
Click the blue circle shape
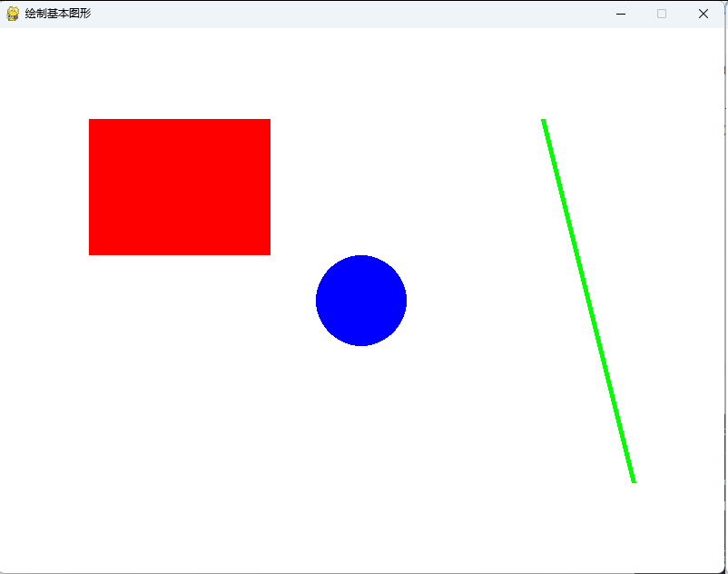point(361,301)
